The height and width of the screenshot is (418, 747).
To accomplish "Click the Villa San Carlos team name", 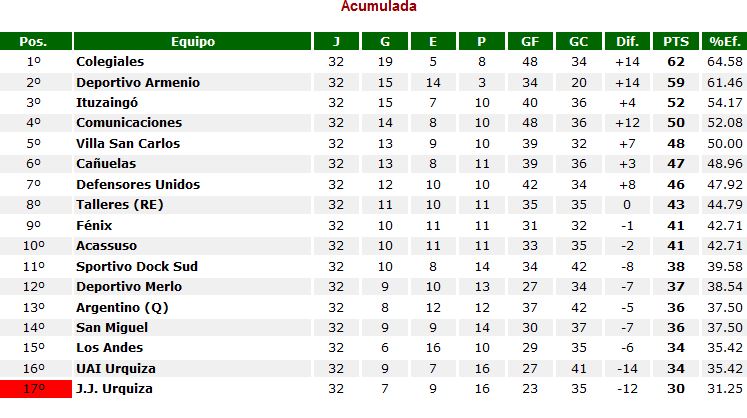I will click(128, 143).
